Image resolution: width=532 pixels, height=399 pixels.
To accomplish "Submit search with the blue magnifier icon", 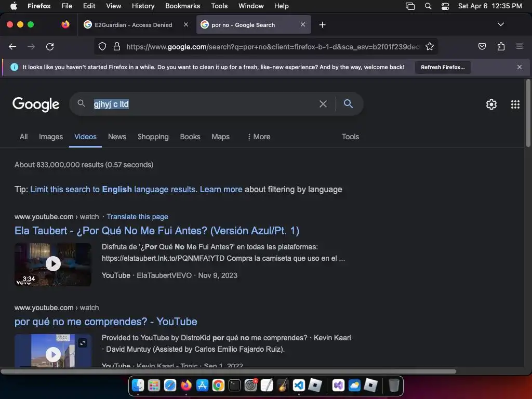I will pos(348,104).
